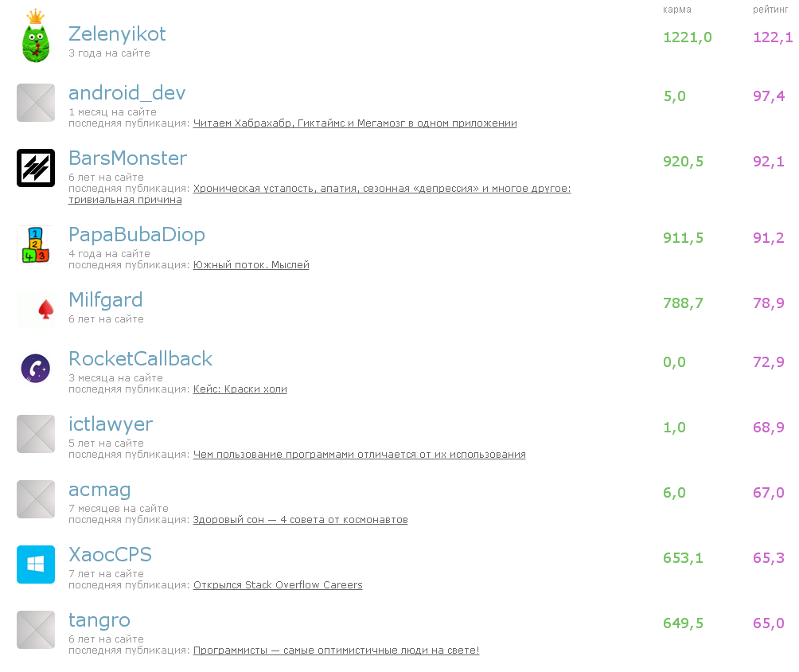Open "Открылся Stack Overflow Careers" publication
The height and width of the screenshot is (672, 799).
click(278, 585)
